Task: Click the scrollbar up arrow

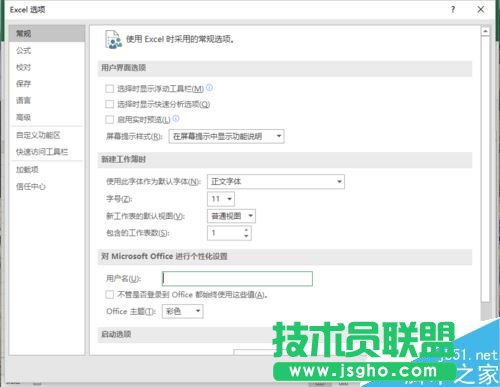Action: coord(485,31)
